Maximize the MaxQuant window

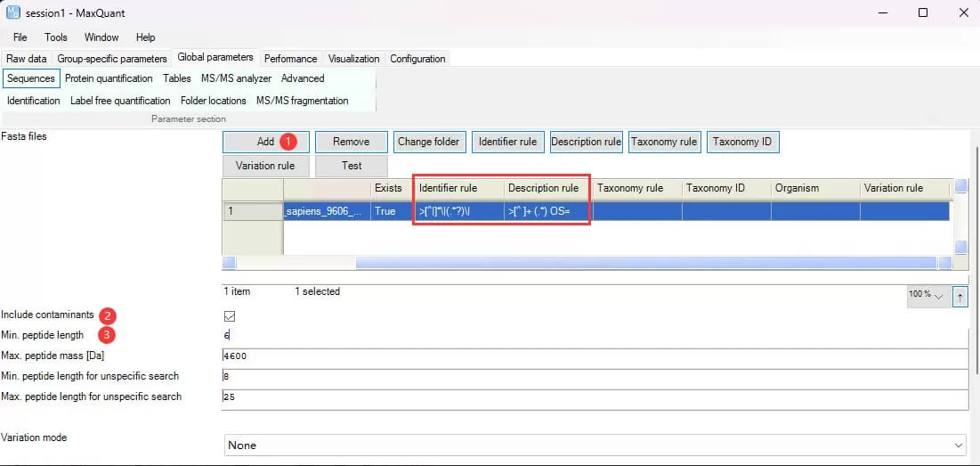pyautogui.click(x=923, y=13)
